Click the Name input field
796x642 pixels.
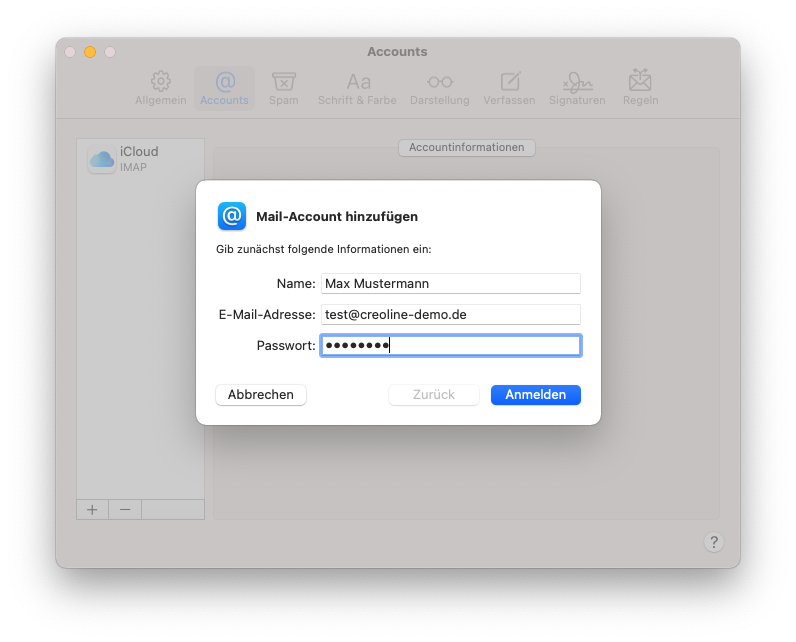pyautogui.click(x=451, y=284)
